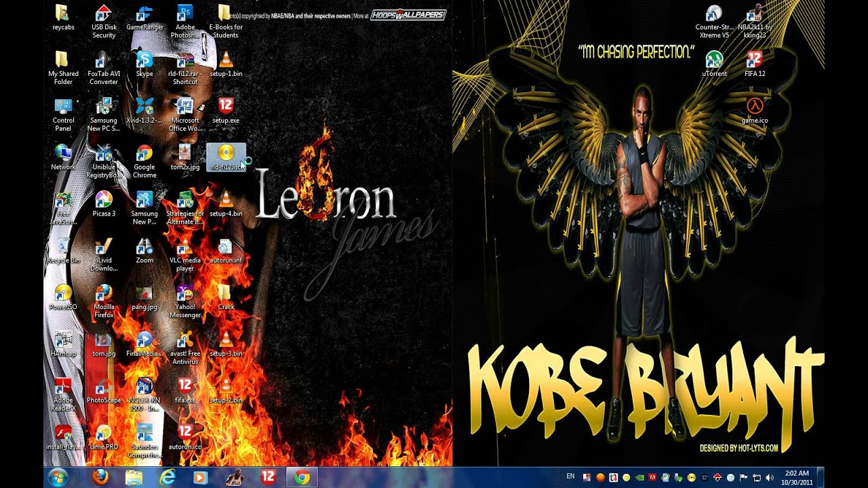
Task: Select the fifa.exe file
Action: coord(185,391)
